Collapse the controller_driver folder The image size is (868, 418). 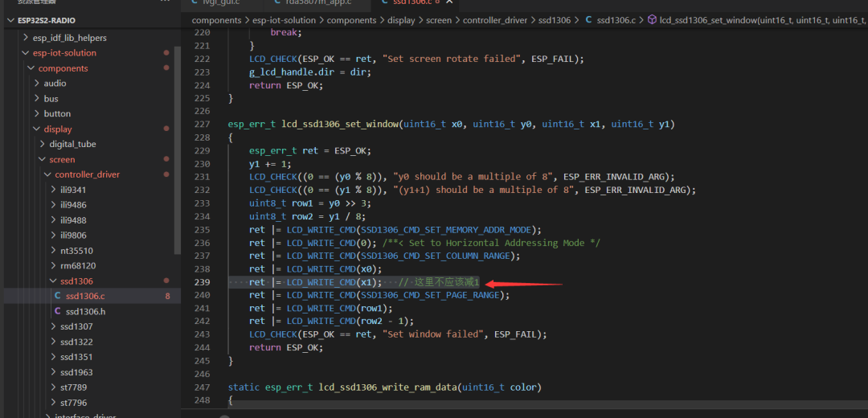(x=47, y=174)
